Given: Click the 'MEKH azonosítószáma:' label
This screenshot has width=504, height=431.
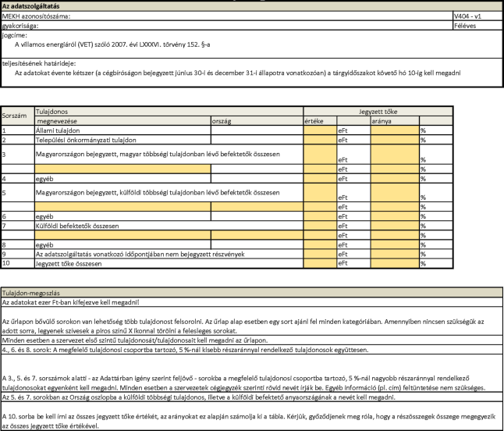Looking at the screenshot, I should [x=36, y=16].
